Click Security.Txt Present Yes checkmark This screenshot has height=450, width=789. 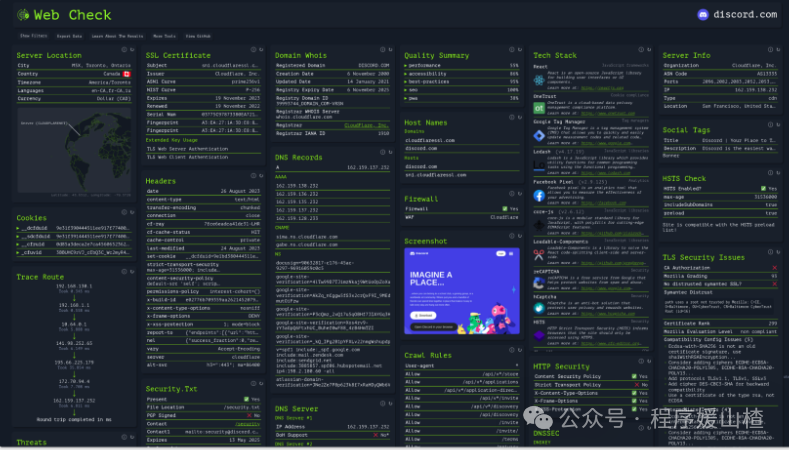click(x=247, y=399)
